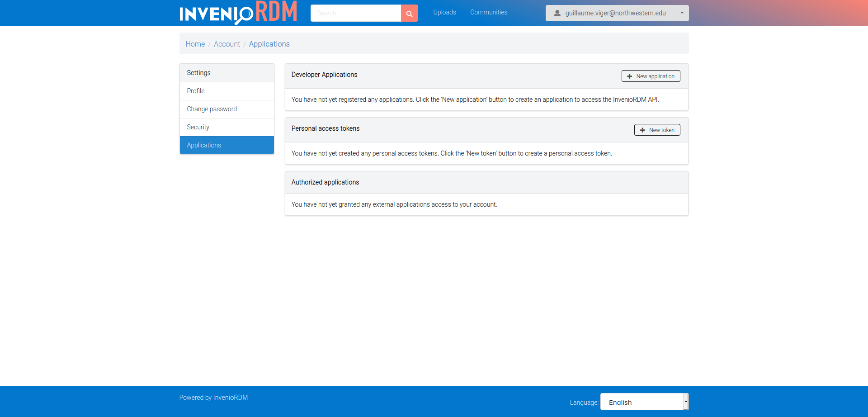Open the guillaume.viger@northwestern.edu user menu

[x=615, y=13]
